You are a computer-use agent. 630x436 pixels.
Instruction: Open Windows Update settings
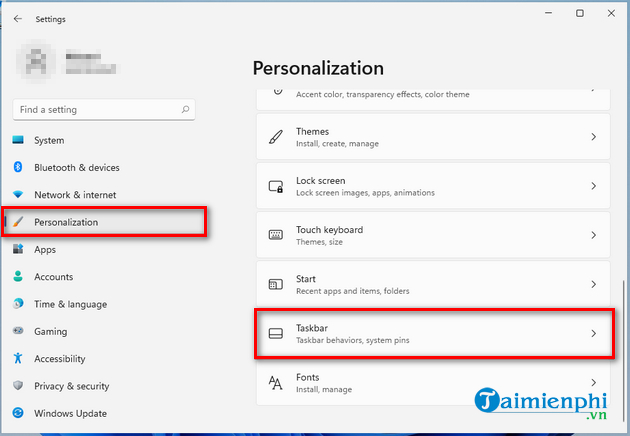tap(104, 413)
